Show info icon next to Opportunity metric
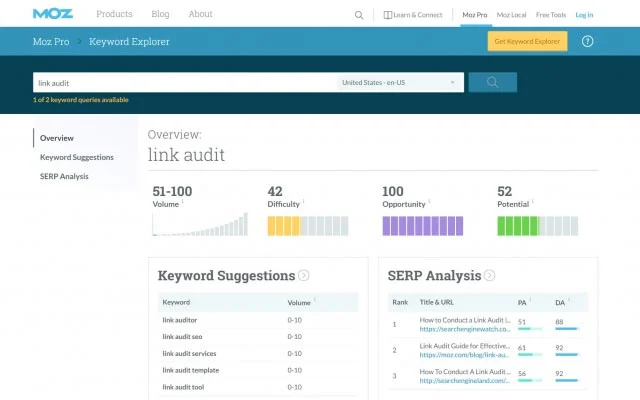 pyautogui.click(x=429, y=201)
